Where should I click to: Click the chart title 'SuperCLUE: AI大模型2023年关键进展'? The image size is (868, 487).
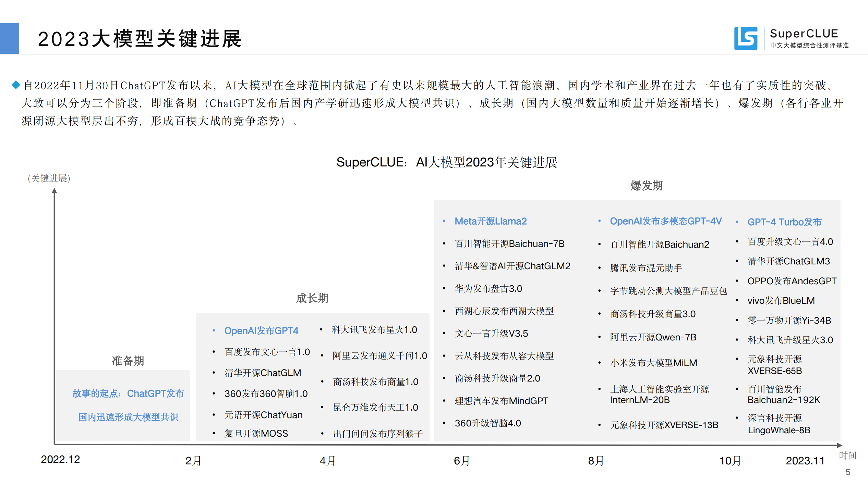pos(447,162)
